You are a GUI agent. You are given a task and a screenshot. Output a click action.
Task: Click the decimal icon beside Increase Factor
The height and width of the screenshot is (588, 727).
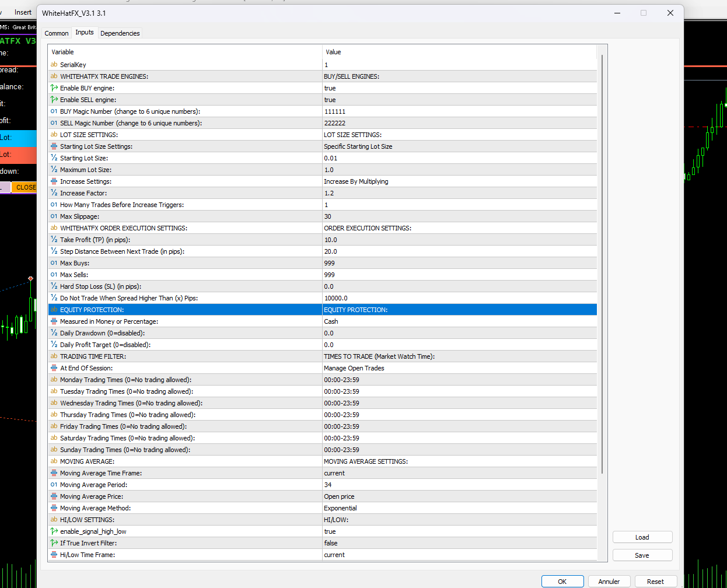tap(54, 193)
